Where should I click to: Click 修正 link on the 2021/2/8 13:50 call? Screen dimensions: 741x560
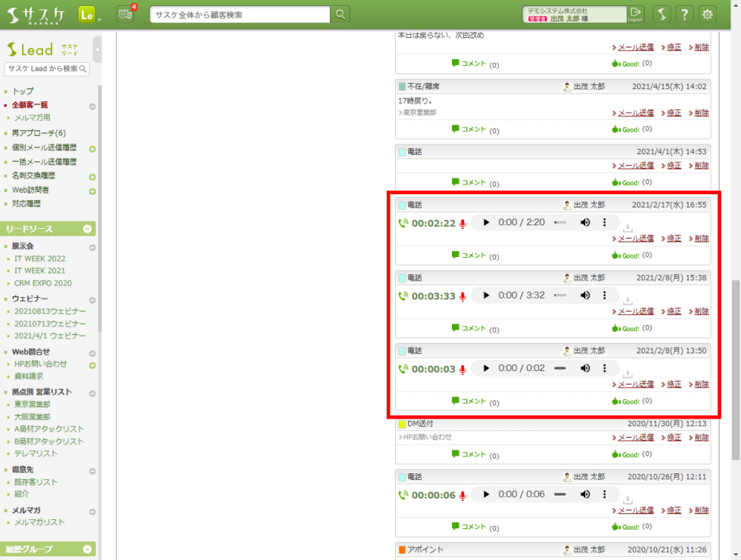tap(674, 384)
